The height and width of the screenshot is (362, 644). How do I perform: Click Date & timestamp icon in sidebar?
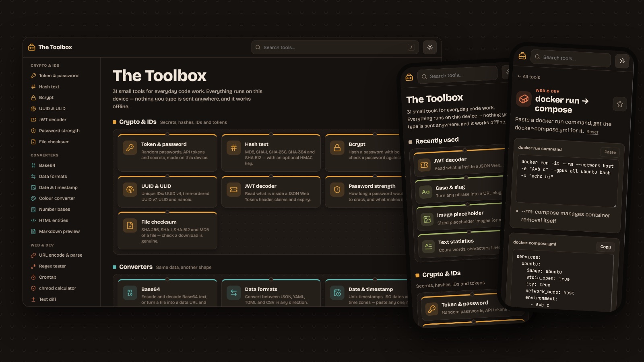[33, 187]
